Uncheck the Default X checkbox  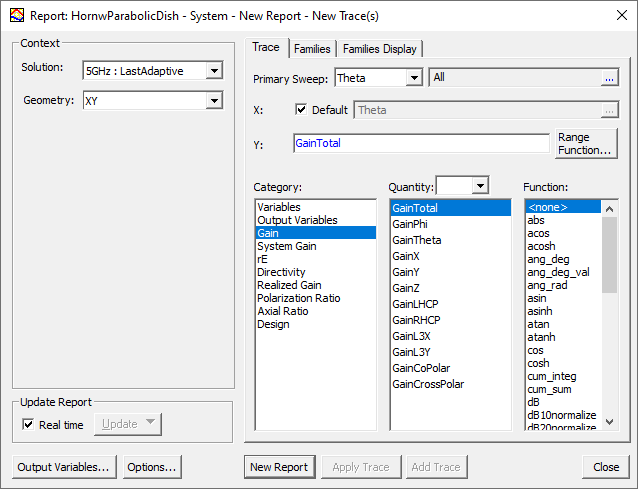302,110
